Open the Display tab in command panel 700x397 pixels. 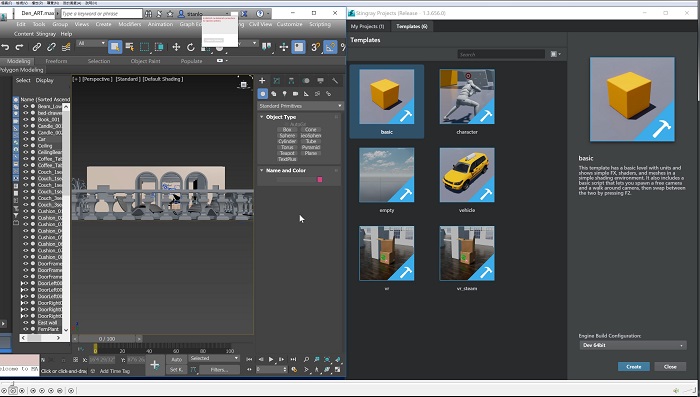[321, 80]
